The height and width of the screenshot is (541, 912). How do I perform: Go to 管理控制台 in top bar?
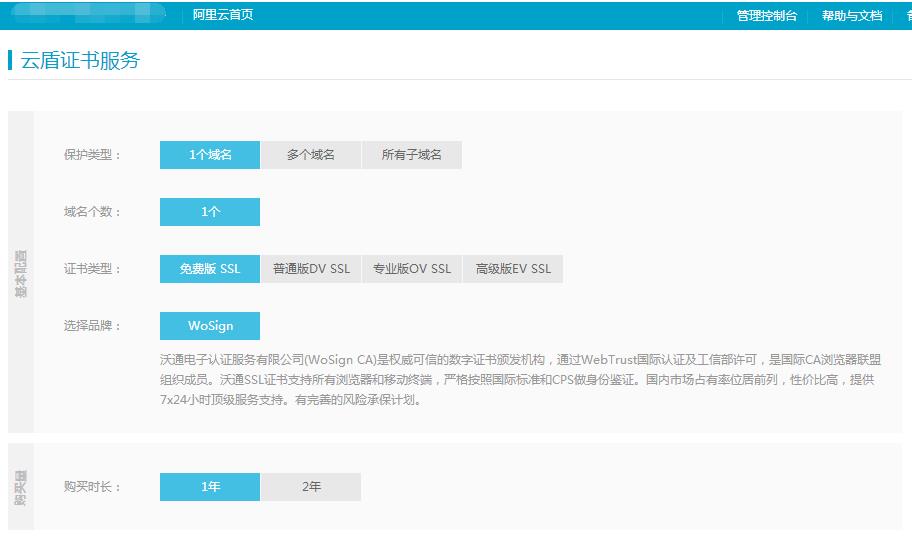pyautogui.click(x=767, y=16)
